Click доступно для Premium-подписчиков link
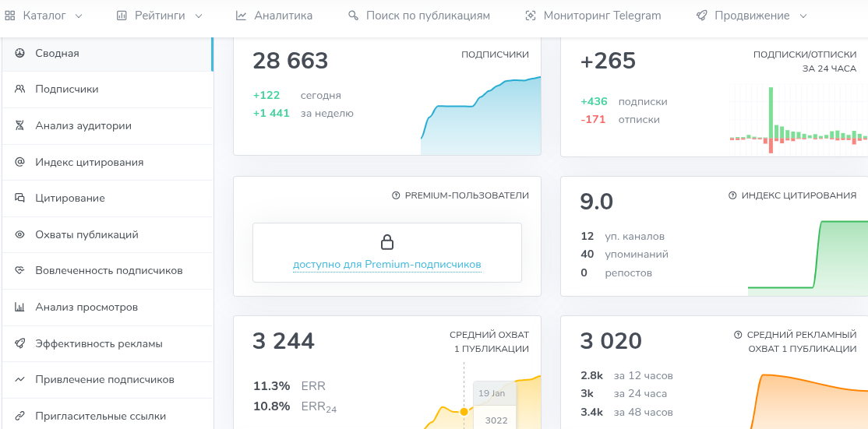868x429 pixels. pyautogui.click(x=387, y=265)
